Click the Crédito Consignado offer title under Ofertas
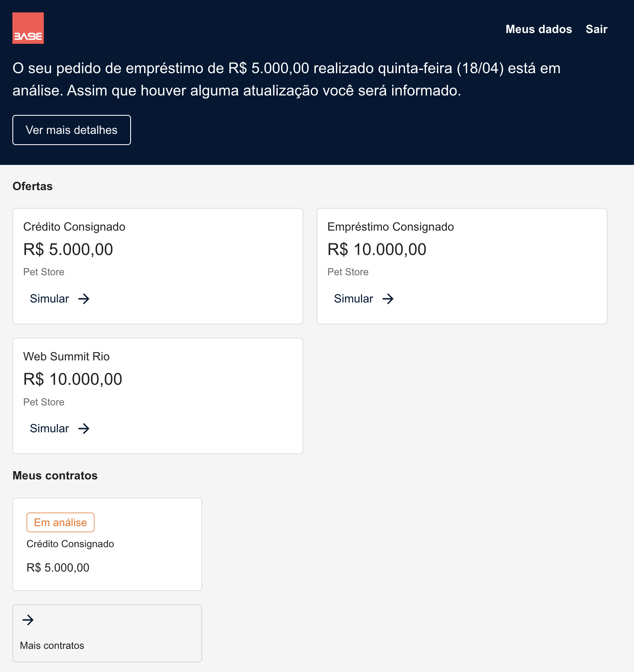 (74, 227)
